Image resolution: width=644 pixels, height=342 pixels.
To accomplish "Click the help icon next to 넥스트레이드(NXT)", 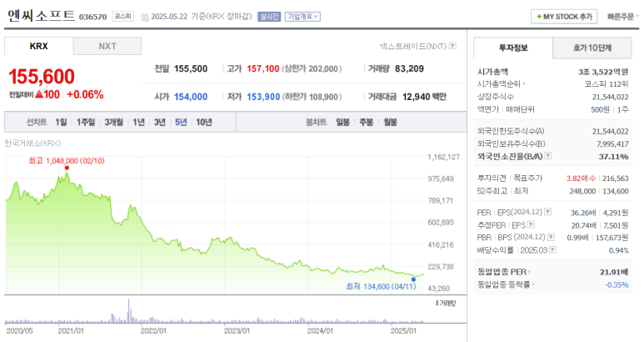I will click(x=452, y=46).
